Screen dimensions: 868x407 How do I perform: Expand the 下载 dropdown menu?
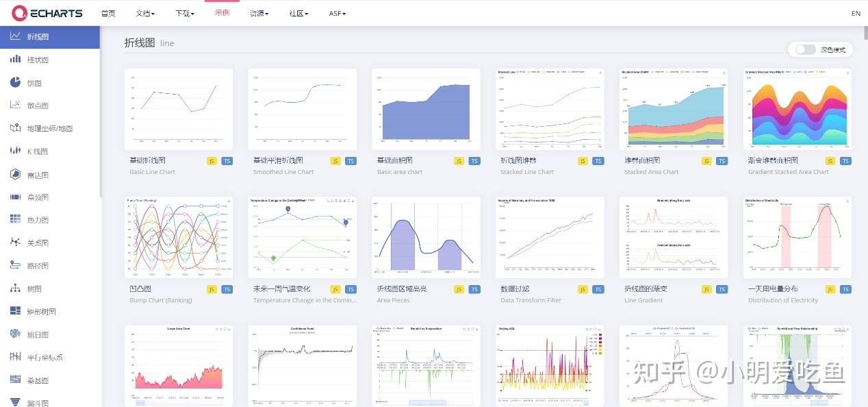(x=185, y=13)
